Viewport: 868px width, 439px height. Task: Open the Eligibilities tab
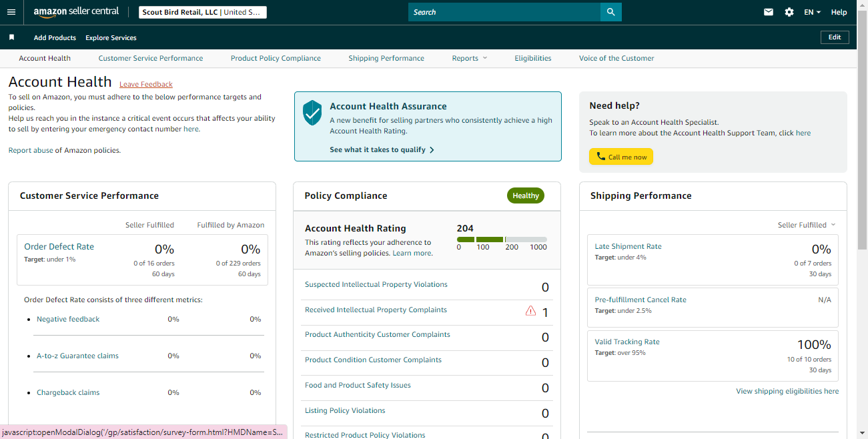pyautogui.click(x=533, y=58)
